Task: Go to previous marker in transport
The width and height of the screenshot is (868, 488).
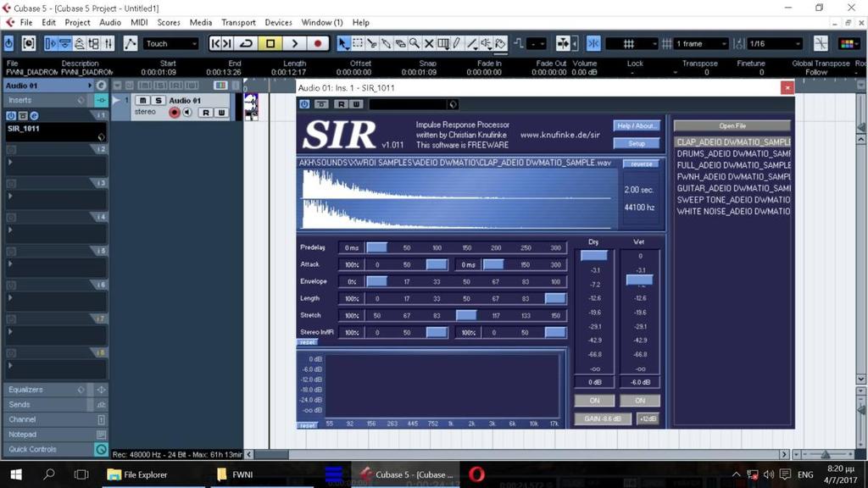Action: click(215, 44)
